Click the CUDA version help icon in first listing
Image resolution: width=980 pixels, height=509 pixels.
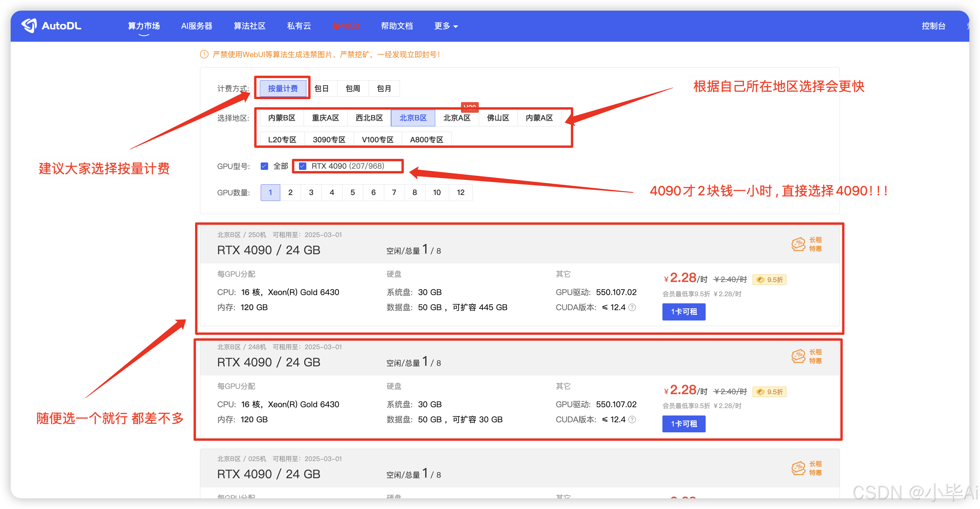click(x=632, y=307)
